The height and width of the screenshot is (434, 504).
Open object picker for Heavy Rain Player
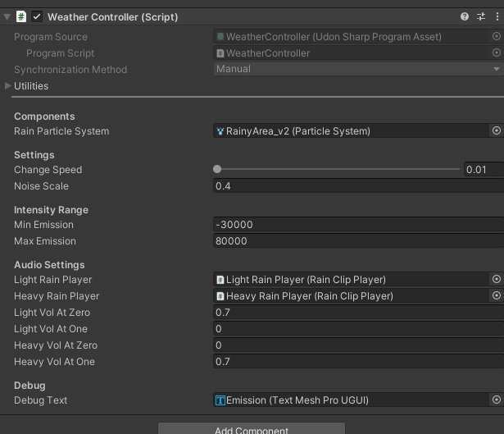click(x=497, y=295)
